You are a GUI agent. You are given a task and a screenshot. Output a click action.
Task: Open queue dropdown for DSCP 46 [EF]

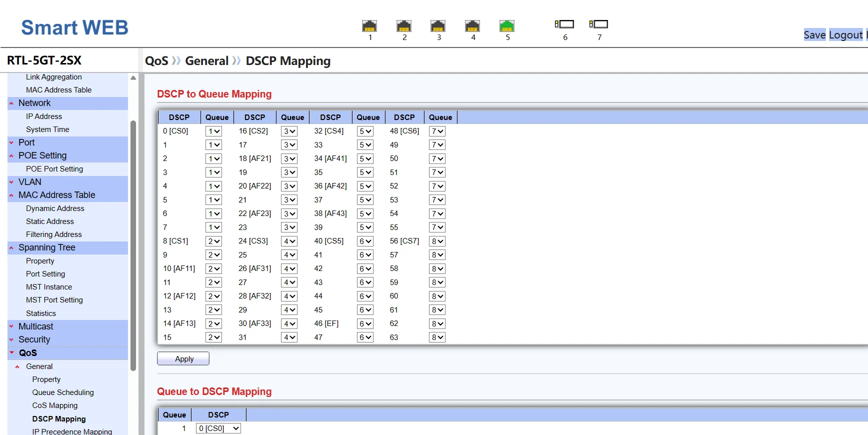(x=365, y=324)
